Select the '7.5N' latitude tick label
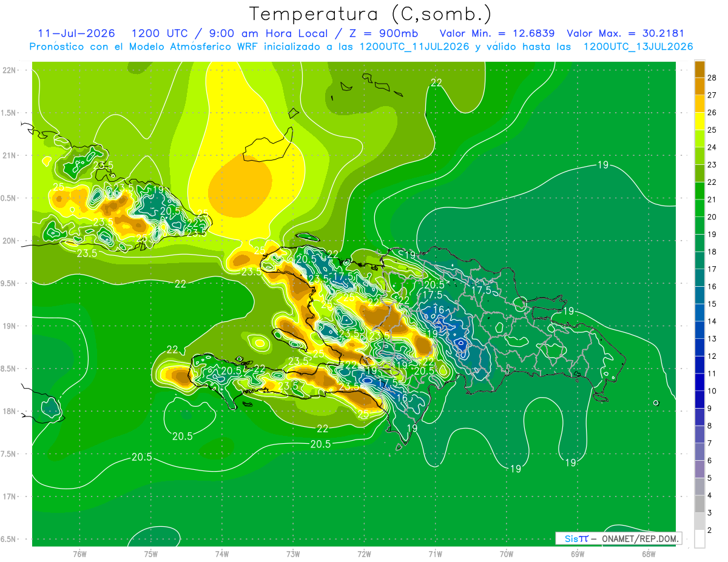Image resolution: width=728 pixels, height=562 pixels. pos(9,454)
